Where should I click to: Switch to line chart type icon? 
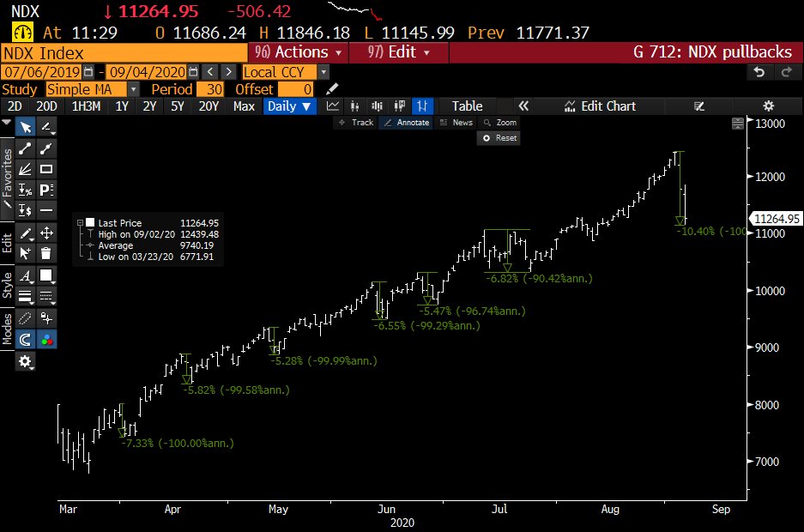pos(333,106)
